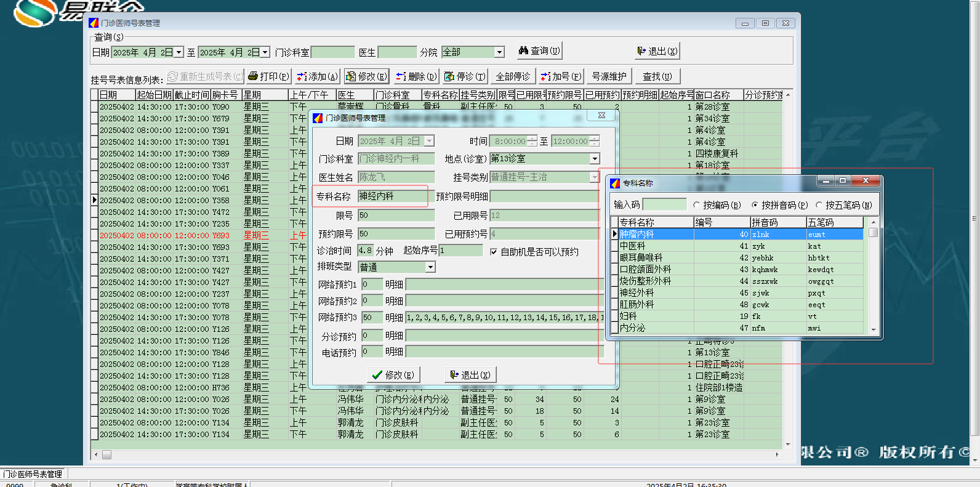The image size is (980, 487).
Task: Click the 重新生成号表 toolbar button
Action: [x=204, y=76]
